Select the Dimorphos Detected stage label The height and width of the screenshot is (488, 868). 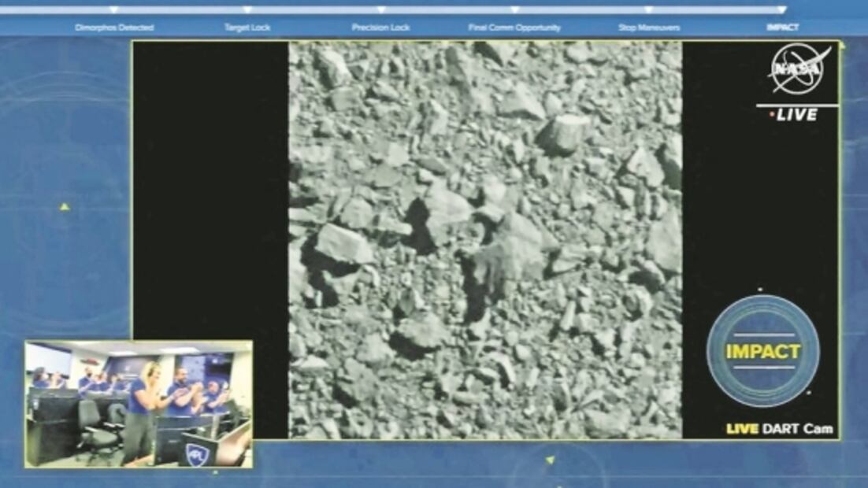114,28
